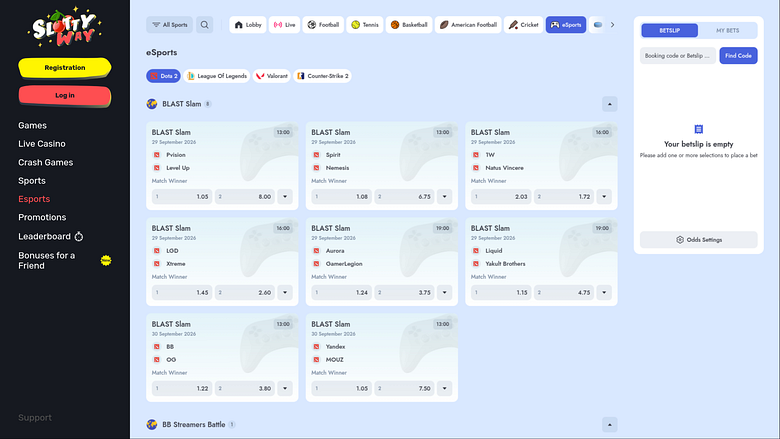Click the BLAST Slam league globe icon

pyautogui.click(x=152, y=104)
